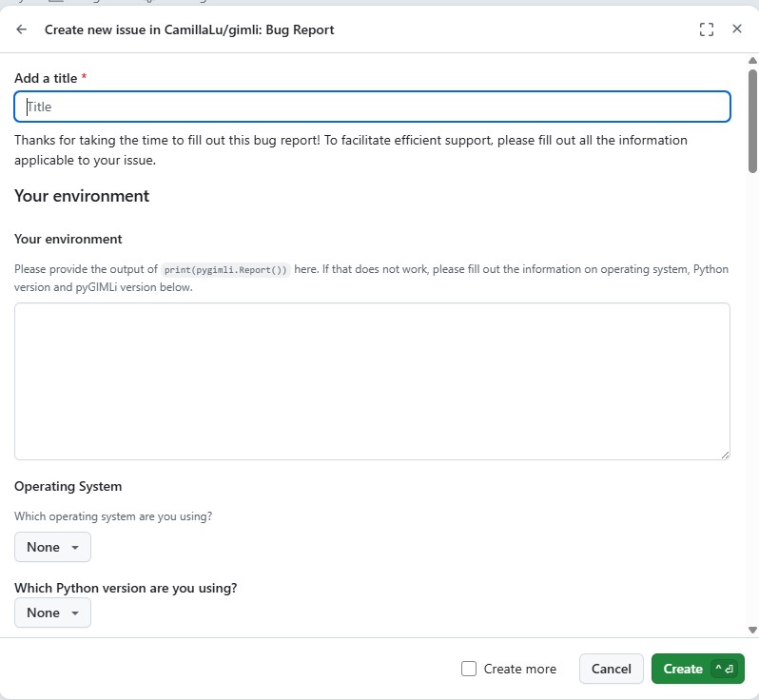Click the vertical scrollbar thumb
Screen dimensions: 759x700
coord(752,121)
